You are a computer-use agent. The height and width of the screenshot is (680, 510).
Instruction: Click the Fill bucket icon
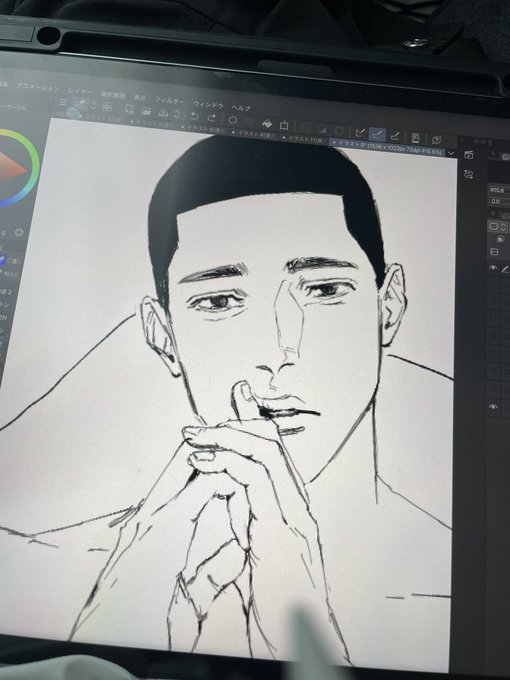click(x=267, y=124)
